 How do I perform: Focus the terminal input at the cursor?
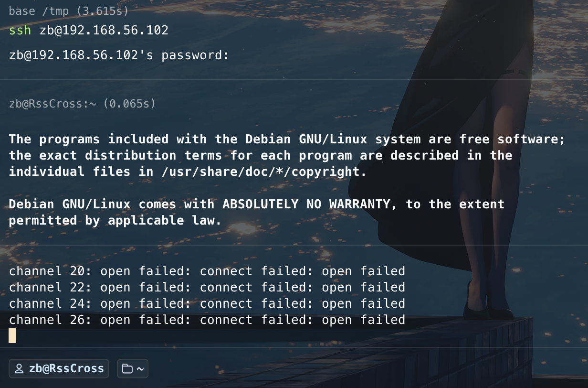[x=12, y=335]
